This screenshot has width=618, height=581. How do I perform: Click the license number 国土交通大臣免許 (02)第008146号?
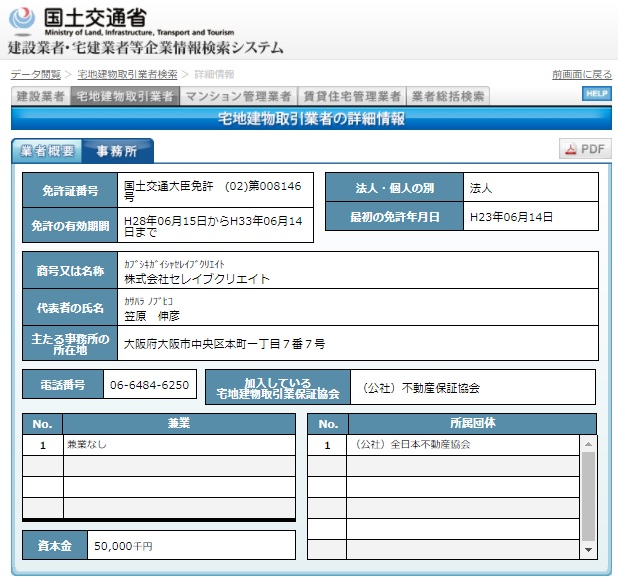[x=215, y=190]
